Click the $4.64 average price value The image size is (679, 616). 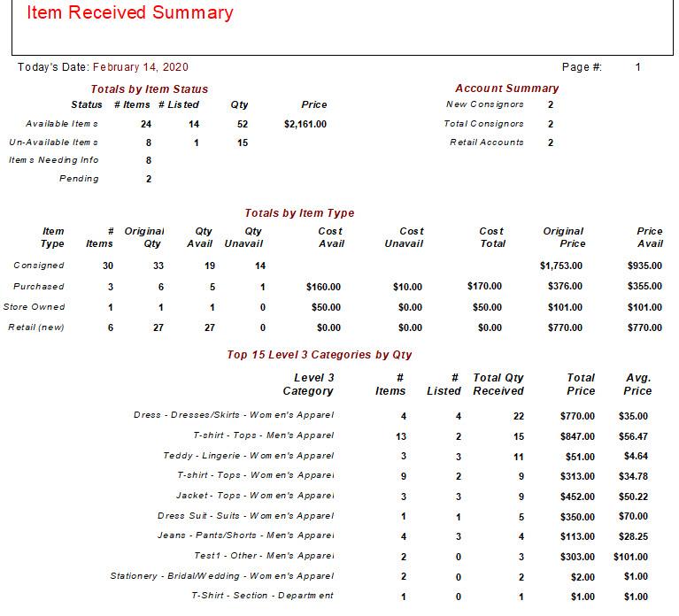click(x=636, y=457)
